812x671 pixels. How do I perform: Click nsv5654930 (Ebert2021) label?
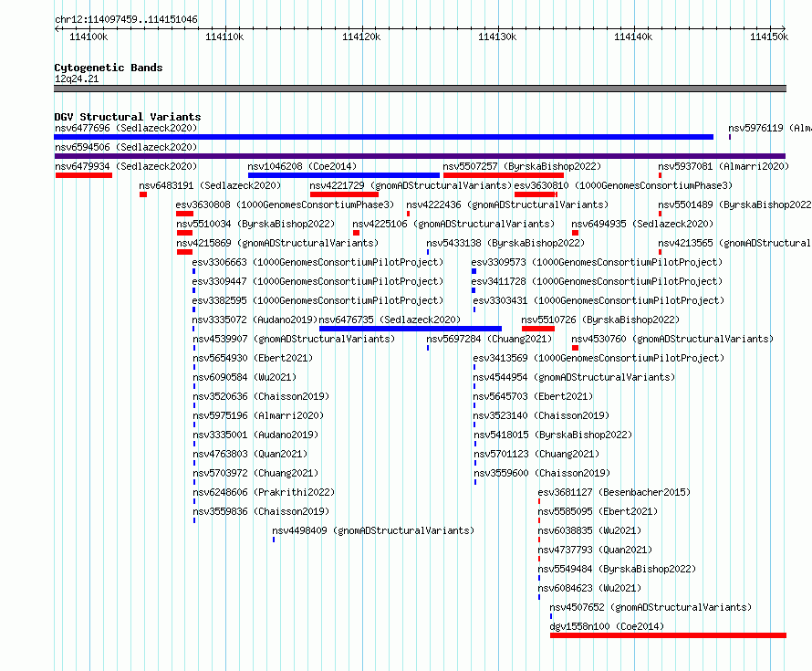254,358
